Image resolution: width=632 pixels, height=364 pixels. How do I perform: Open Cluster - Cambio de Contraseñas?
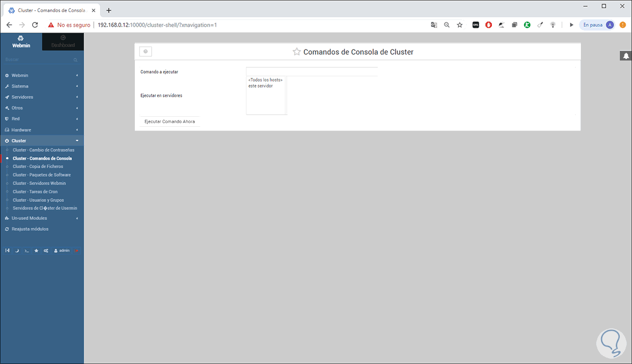44,150
